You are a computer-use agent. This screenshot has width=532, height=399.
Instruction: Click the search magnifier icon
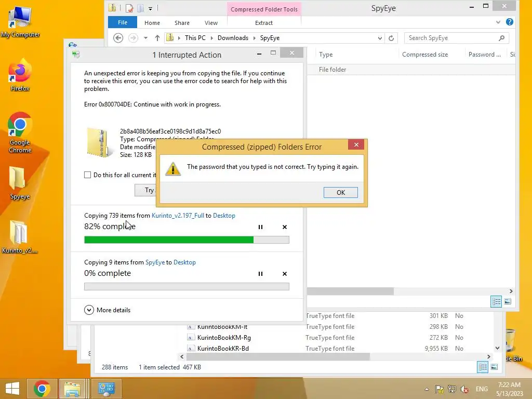click(x=502, y=38)
